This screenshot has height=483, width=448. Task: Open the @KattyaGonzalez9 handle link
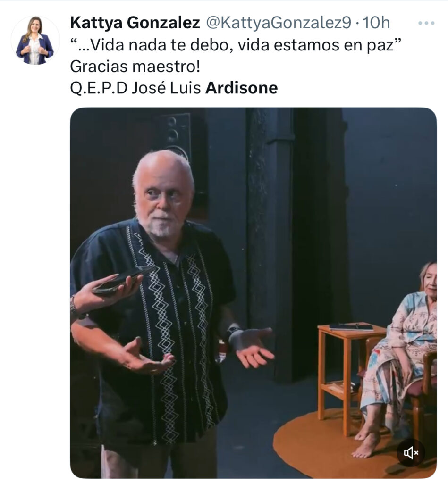point(279,23)
